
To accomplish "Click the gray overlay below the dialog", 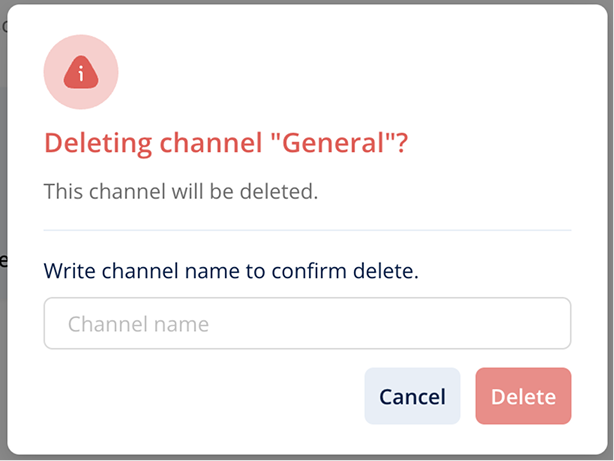I will point(307,458).
